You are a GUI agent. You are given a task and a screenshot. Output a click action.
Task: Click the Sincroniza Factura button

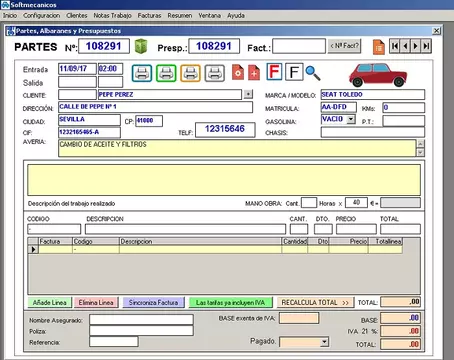point(153,303)
